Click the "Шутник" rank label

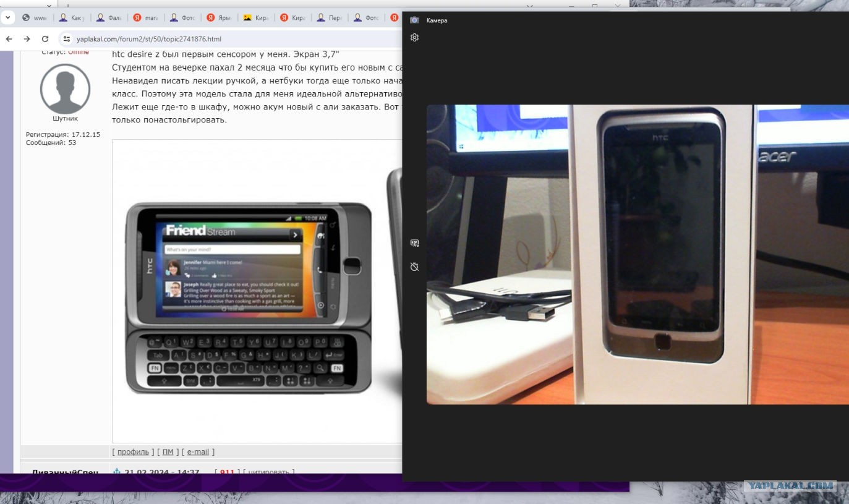point(65,119)
